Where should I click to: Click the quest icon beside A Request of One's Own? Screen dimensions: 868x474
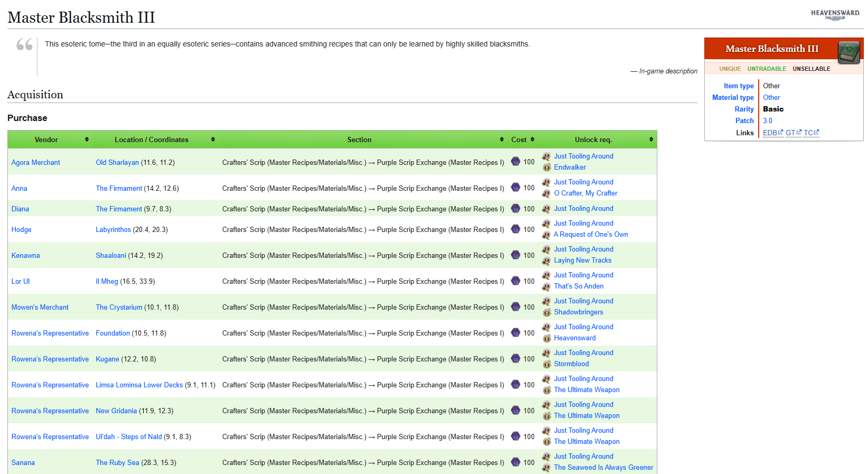point(547,235)
